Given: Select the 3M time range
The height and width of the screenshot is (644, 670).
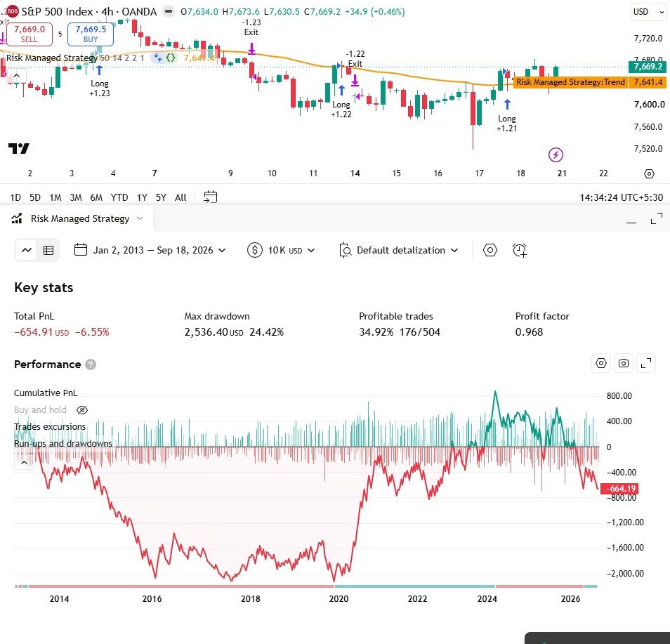Looking at the screenshot, I should point(76,197).
